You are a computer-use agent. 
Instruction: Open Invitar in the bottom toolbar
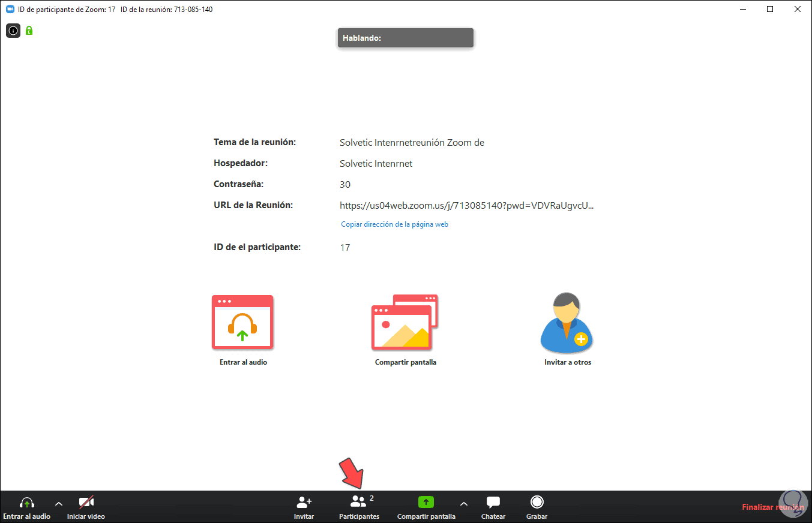click(304, 507)
